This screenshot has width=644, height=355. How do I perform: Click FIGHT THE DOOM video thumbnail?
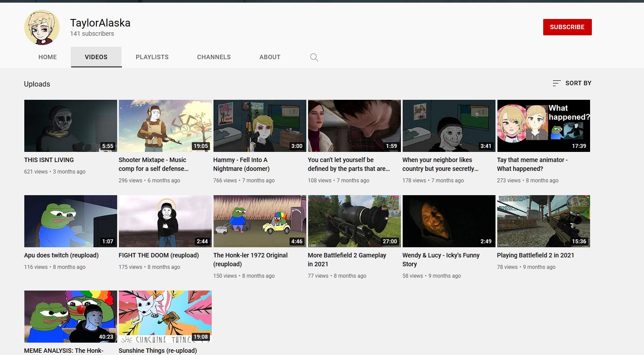coord(165,221)
